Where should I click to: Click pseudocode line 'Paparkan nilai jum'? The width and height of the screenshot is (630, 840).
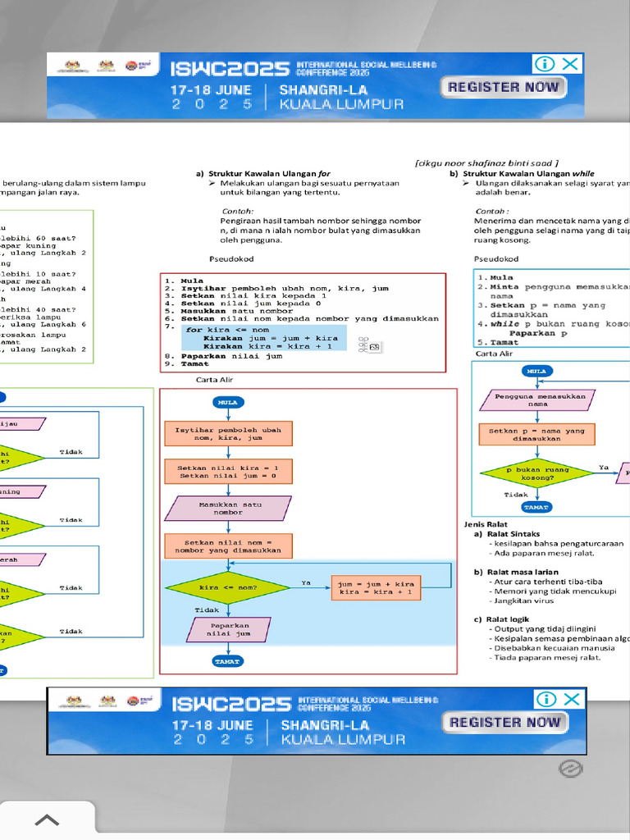click(x=231, y=356)
